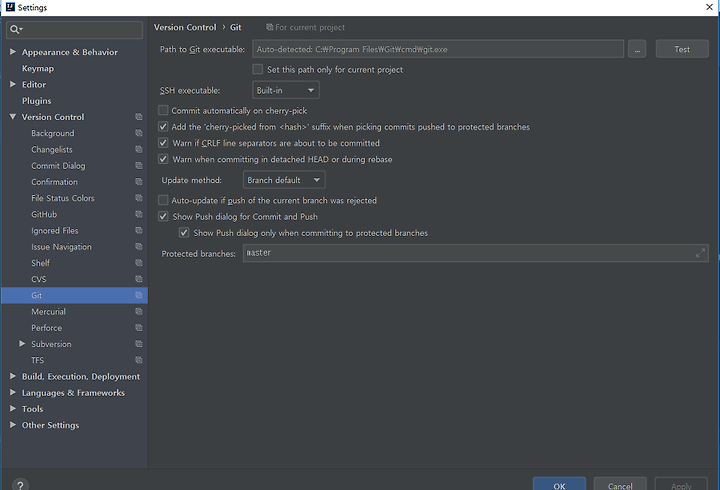Expand the Subversion node
The image size is (720, 490).
(x=22, y=344)
